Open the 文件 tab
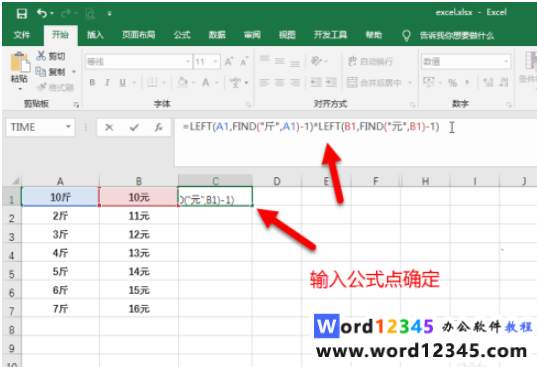The width and height of the screenshot is (537, 367). coord(22,35)
